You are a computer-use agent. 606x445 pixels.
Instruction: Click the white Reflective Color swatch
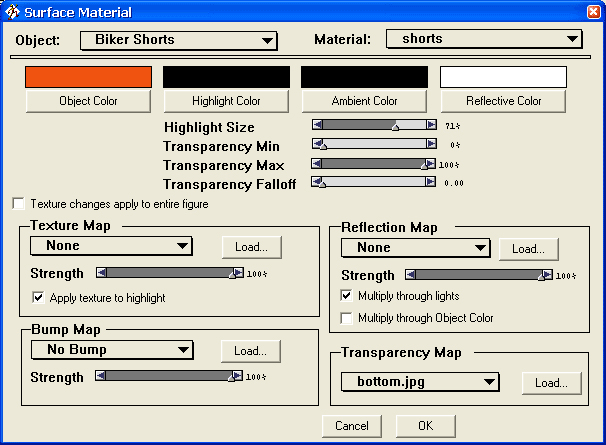pyautogui.click(x=503, y=77)
